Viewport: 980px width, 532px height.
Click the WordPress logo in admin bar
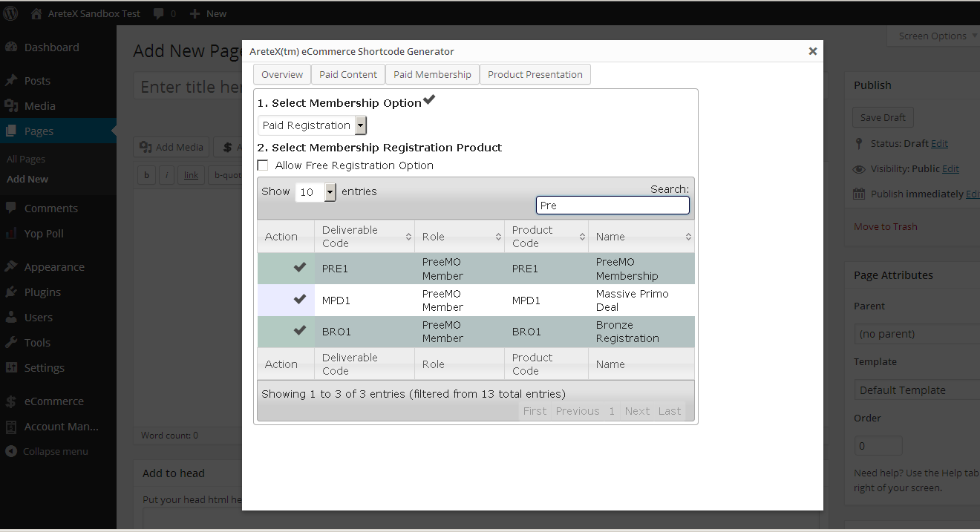coord(11,13)
